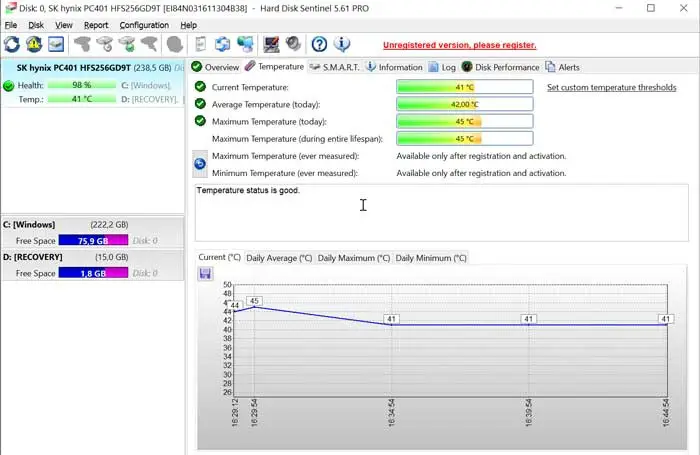The width and height of the screenshot is (700, 455).
Task: Open the Log tab
Action: (x=442, y=67)
